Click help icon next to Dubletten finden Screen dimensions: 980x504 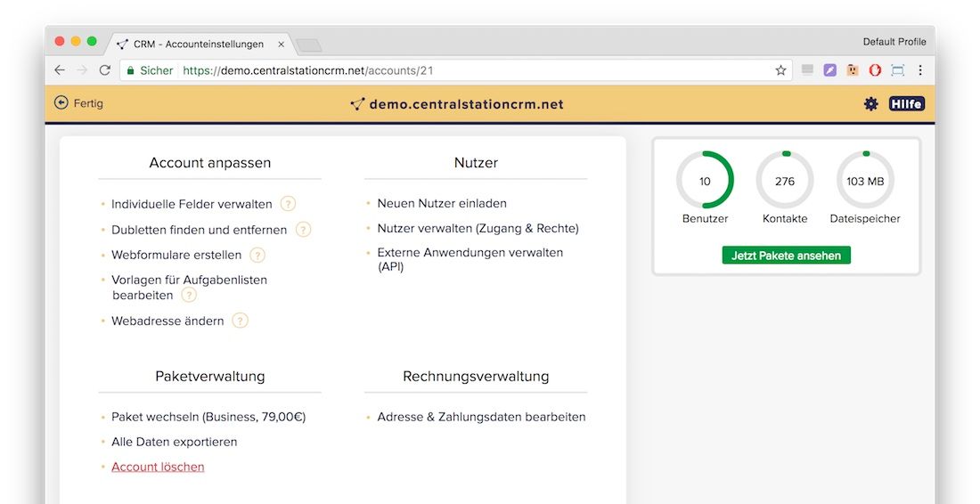[x=303, y=230]
